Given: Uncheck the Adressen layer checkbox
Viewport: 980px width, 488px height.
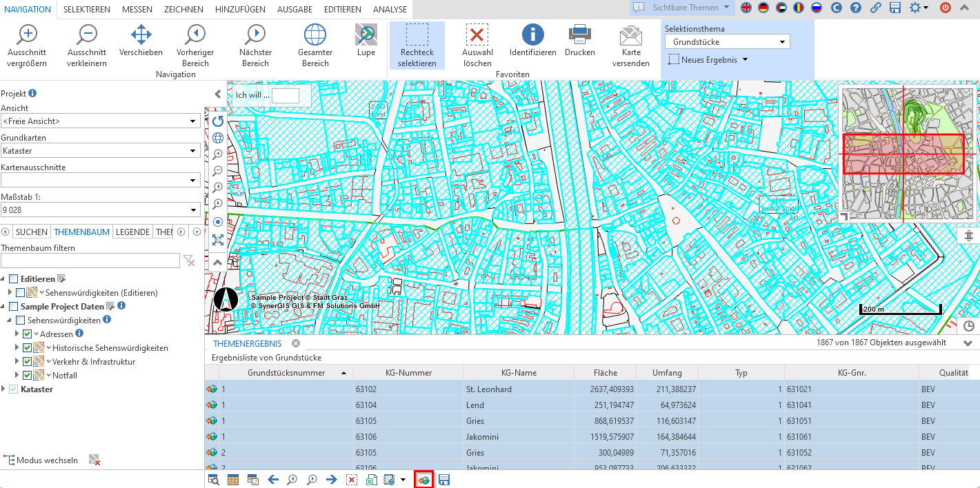Looking at the screenshot, I should 28,334.
